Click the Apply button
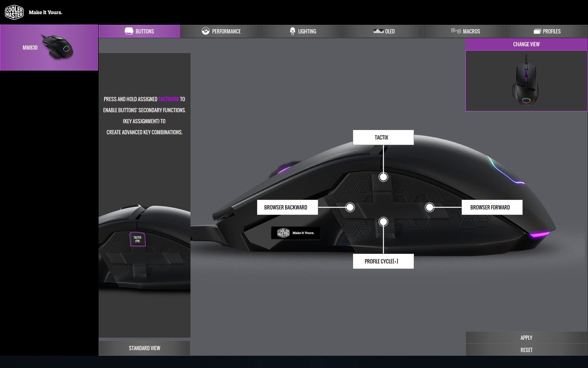Screen dimensions: 588x368 pos(526,338)
